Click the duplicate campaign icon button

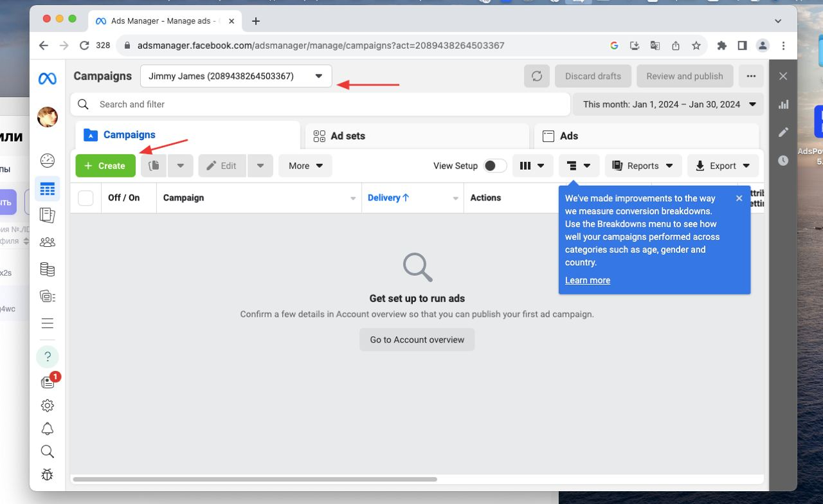[154, 166]
